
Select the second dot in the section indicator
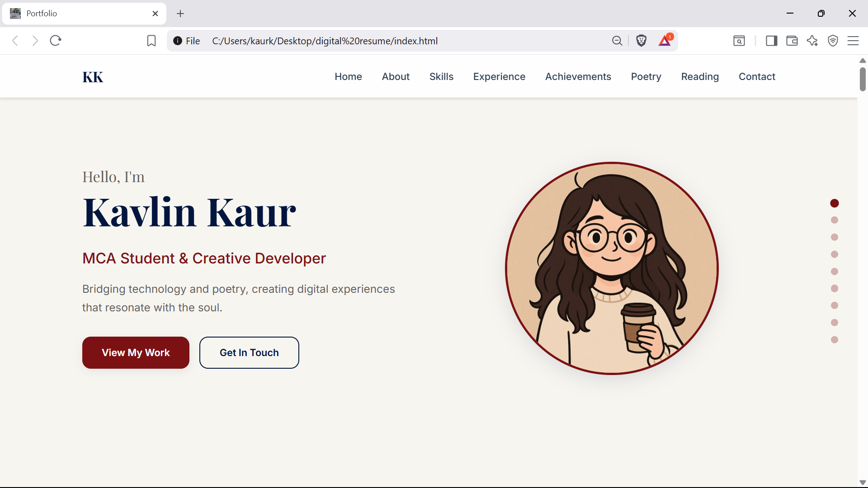pyautogui.click(x=834, y=220)
